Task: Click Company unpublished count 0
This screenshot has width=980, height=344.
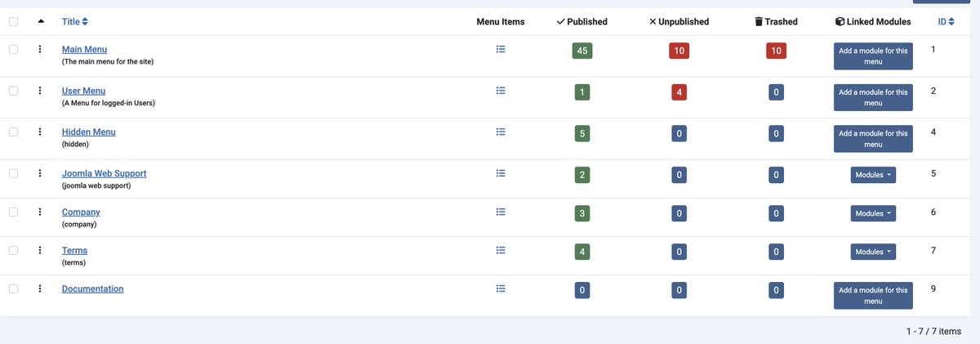Action: click(x=679, y=213)
